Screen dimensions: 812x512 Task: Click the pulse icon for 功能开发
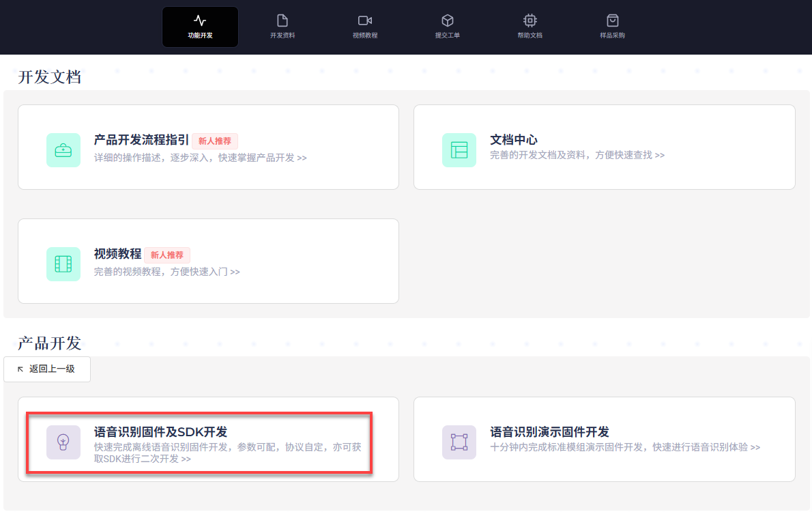[200, 20]
